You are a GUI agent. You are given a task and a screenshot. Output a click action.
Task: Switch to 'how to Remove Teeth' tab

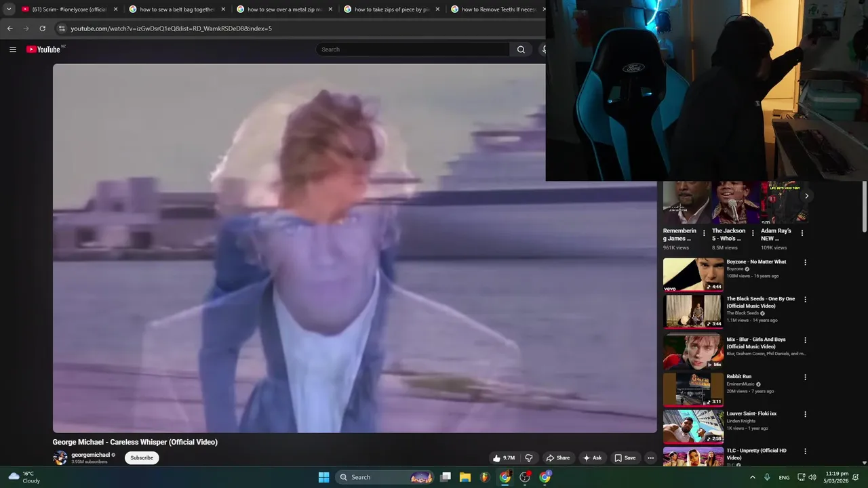496,9
